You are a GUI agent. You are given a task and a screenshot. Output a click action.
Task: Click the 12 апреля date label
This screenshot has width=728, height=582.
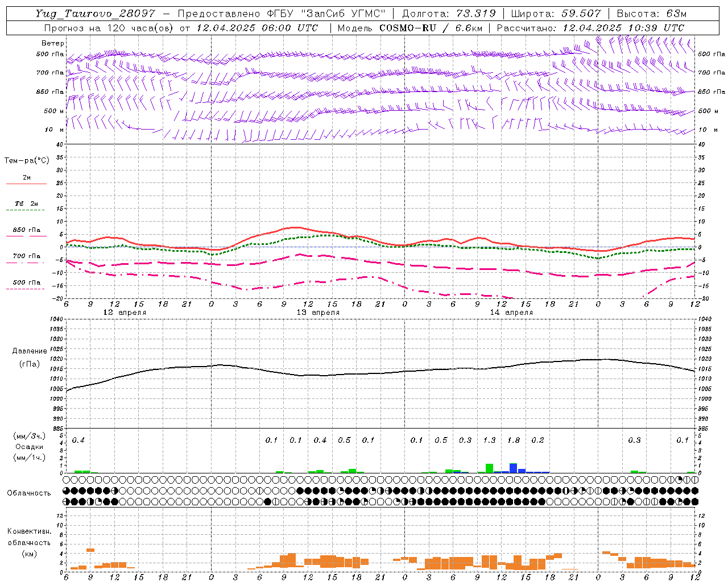pyautogui.click(x=125, y=313)
